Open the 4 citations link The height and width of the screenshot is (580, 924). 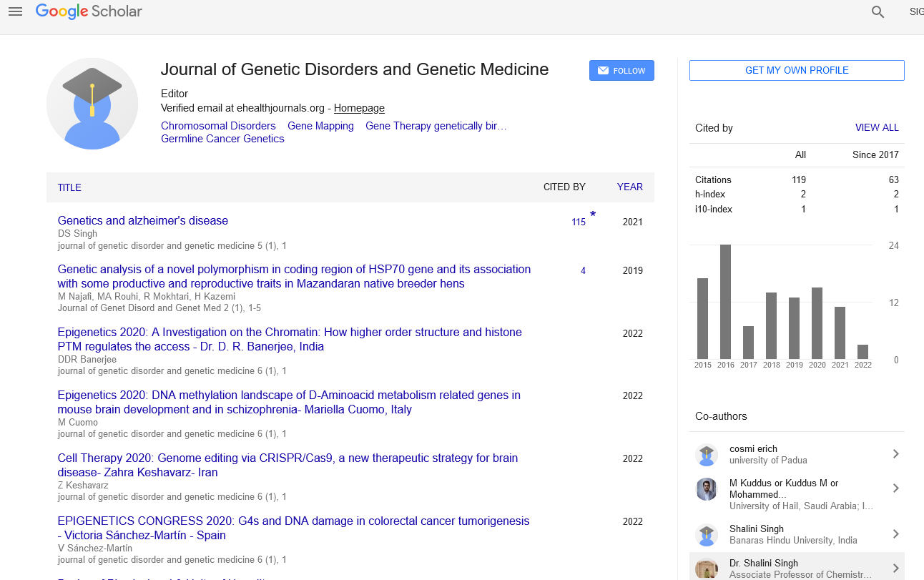pyautogui.click(x=583, y=271)
